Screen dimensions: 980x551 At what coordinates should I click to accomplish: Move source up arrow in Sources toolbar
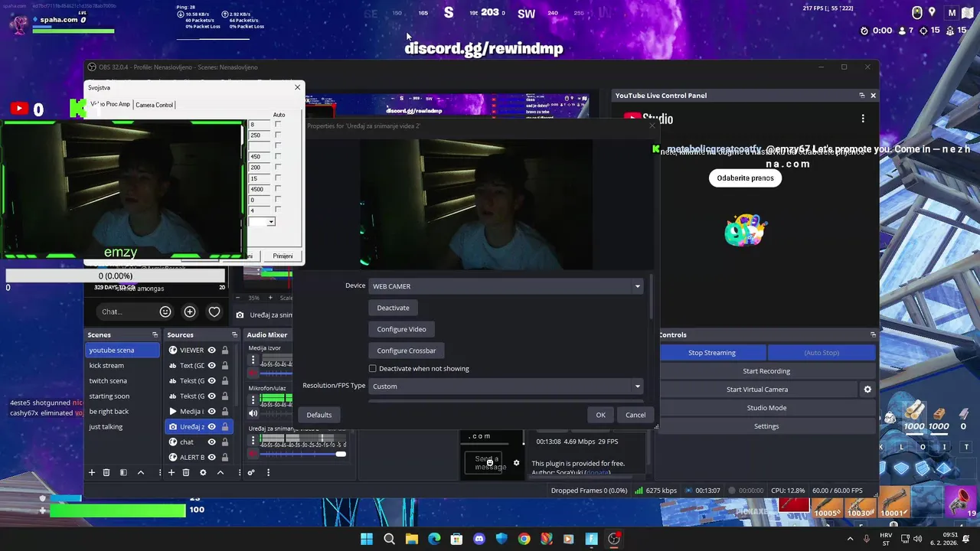[x=220, y=473]
